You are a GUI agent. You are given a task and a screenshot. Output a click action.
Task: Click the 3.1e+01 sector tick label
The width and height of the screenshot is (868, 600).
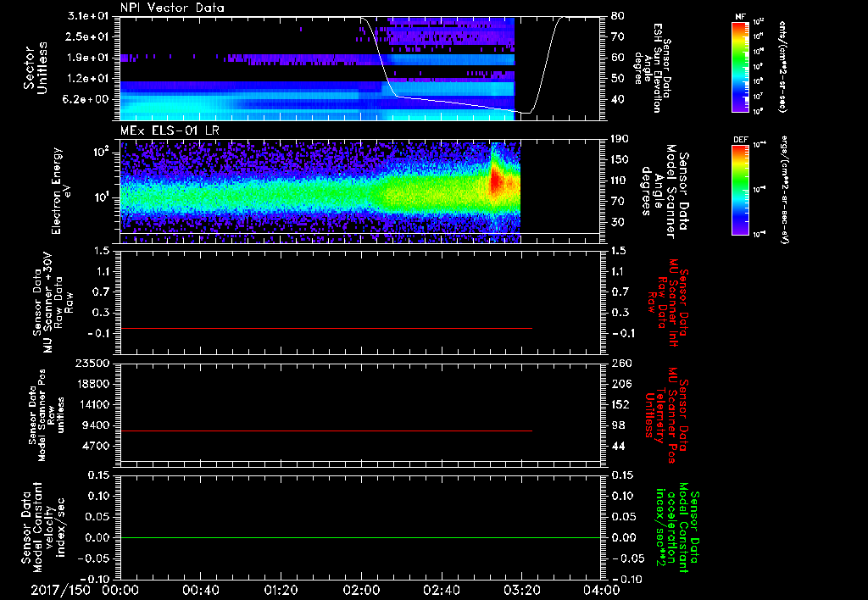coord(88,17)
